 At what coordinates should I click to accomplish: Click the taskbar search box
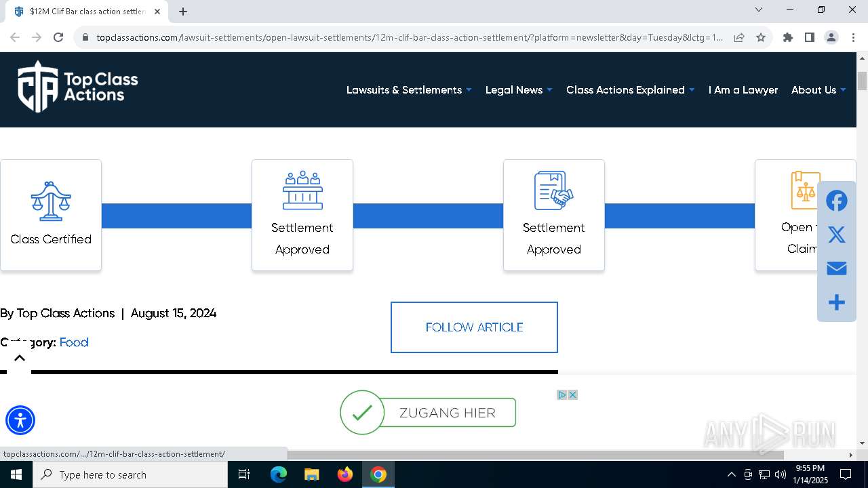130,474
